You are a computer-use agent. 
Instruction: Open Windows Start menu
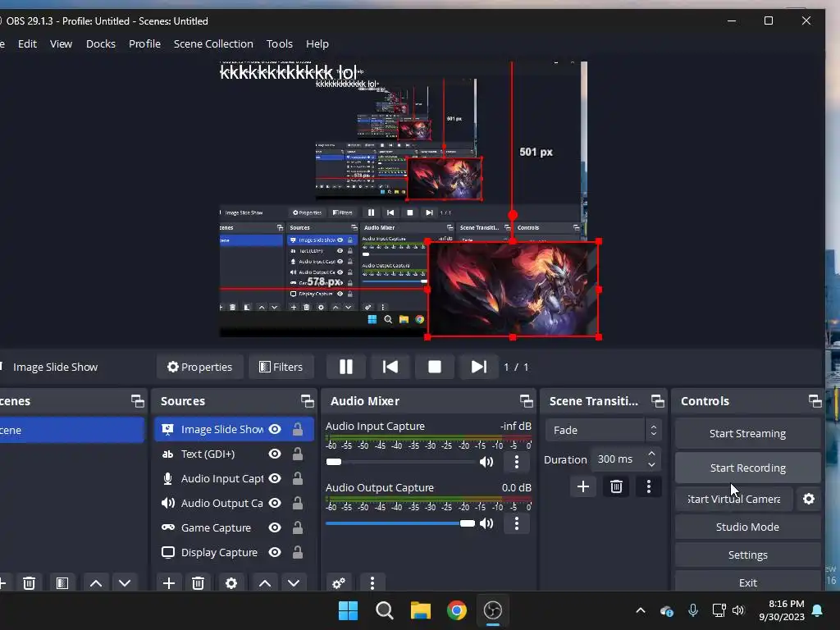click(x=348, y=610)
